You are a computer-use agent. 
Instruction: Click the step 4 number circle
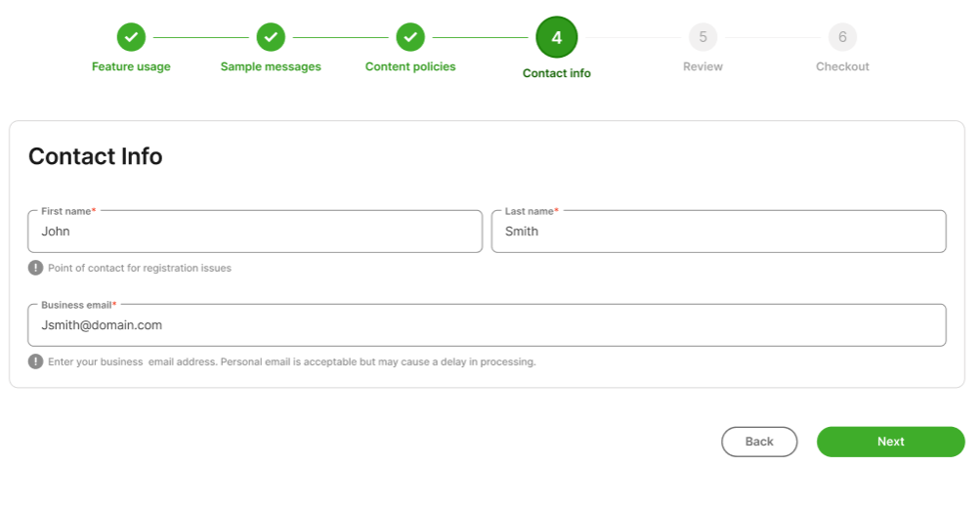pos(557,38)
